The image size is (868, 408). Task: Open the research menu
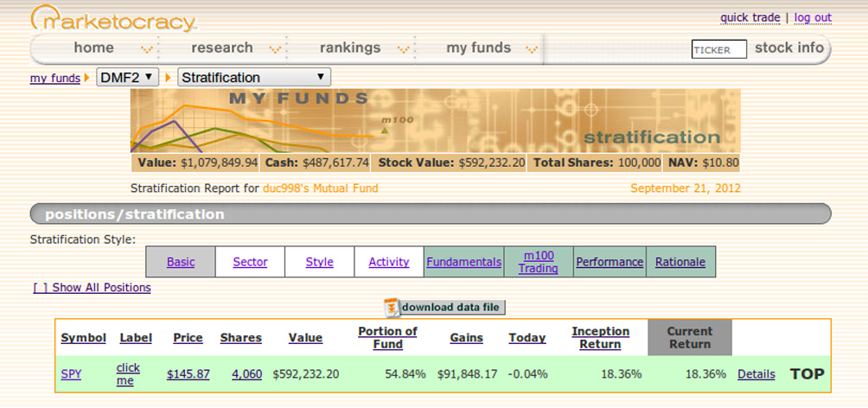[222, 48]
